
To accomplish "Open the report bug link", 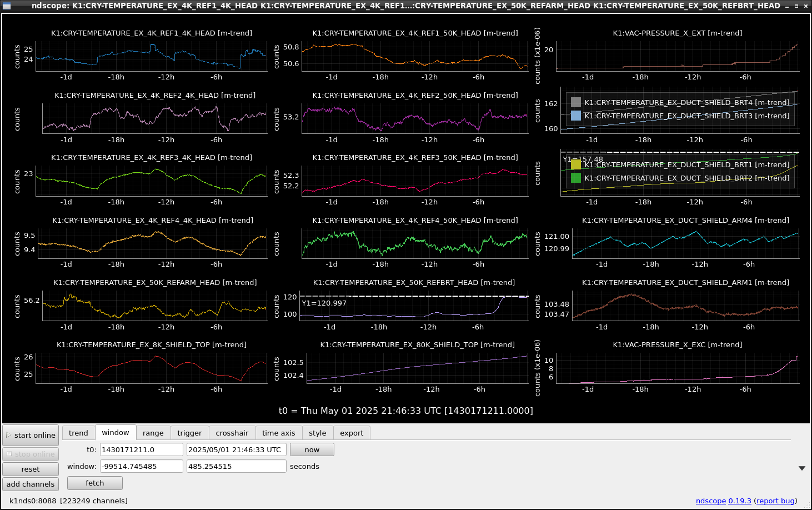I will click(x=775, y=501).
